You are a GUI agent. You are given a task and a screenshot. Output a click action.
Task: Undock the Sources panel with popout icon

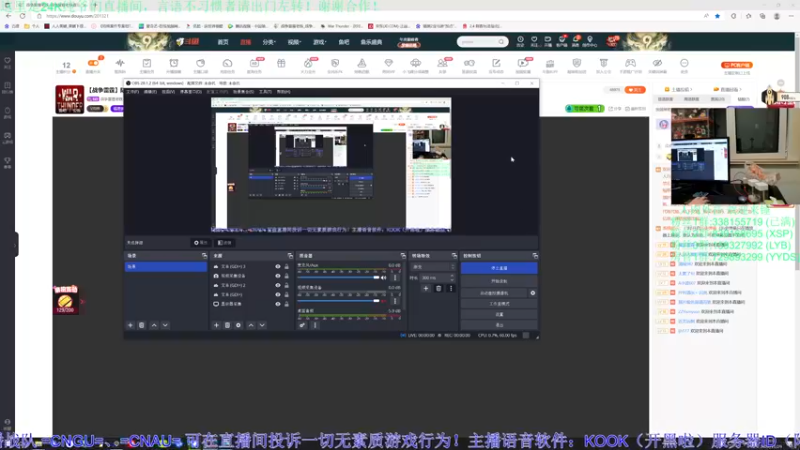click(290, 256)
